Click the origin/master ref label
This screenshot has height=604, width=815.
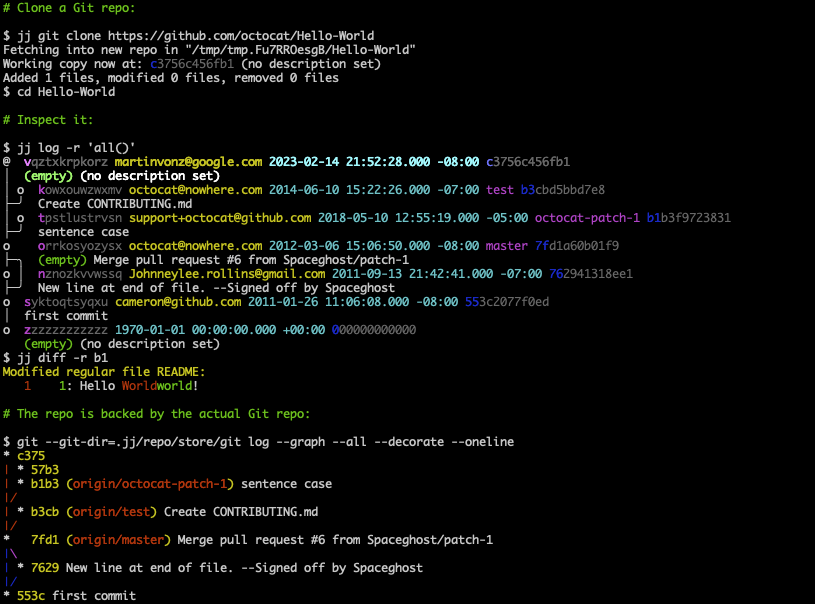118,541
